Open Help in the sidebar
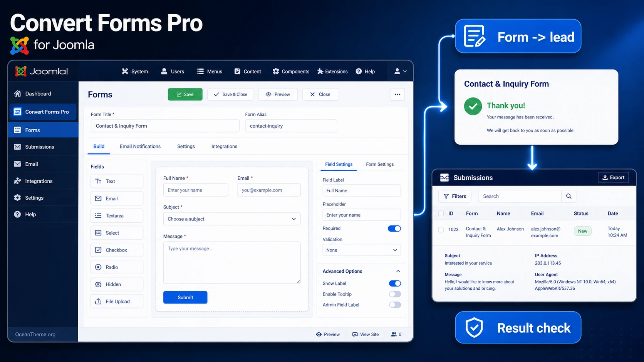This screenshot has height=362, width=644. point(43,215)
